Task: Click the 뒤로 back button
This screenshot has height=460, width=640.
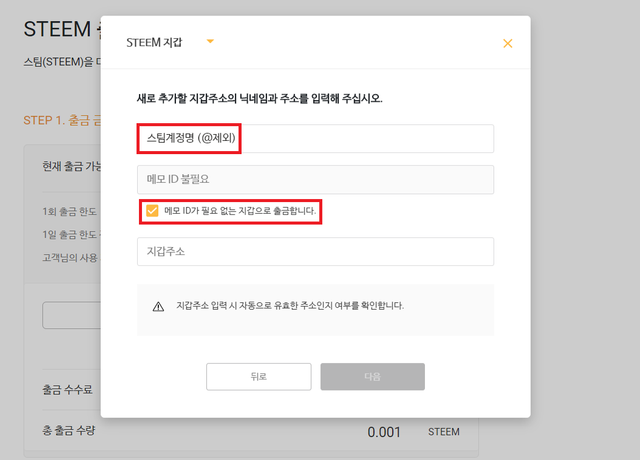Action: tap(259, 377)
